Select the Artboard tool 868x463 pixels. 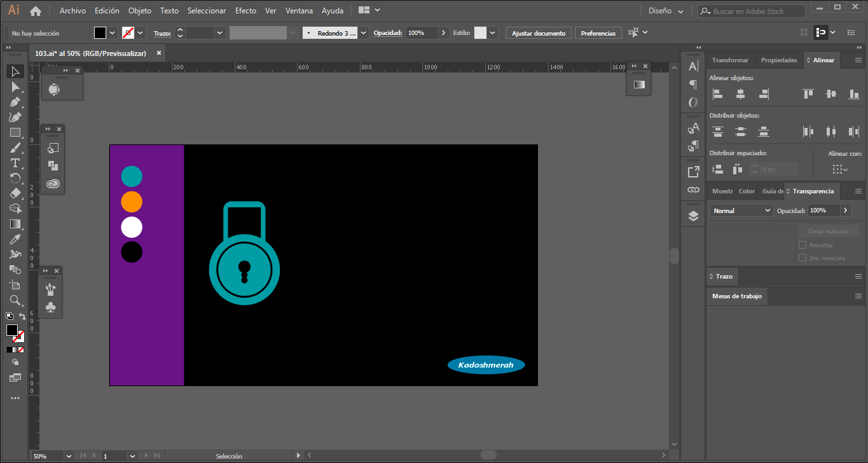[15, 285]
